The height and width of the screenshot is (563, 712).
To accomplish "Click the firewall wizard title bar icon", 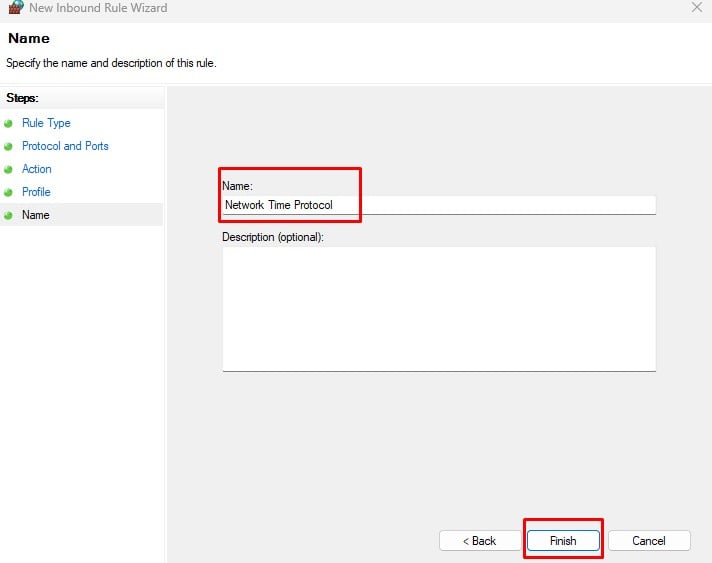I will [x=16, y=7].
